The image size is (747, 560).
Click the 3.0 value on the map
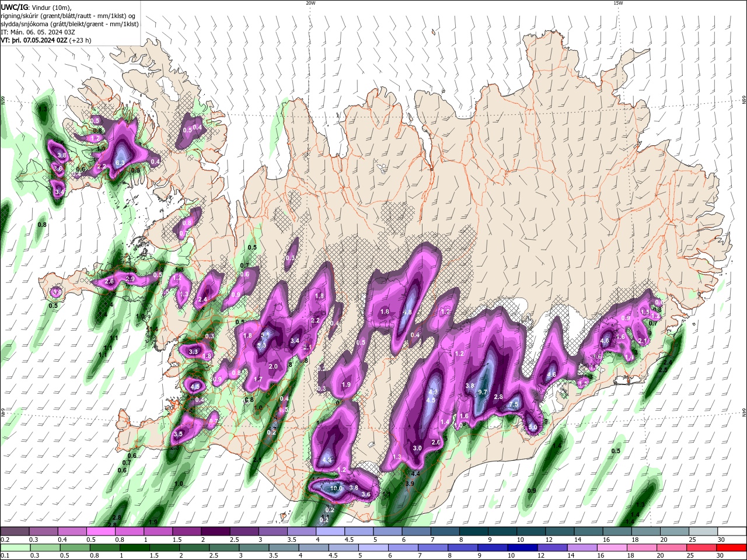pos(417,448)
